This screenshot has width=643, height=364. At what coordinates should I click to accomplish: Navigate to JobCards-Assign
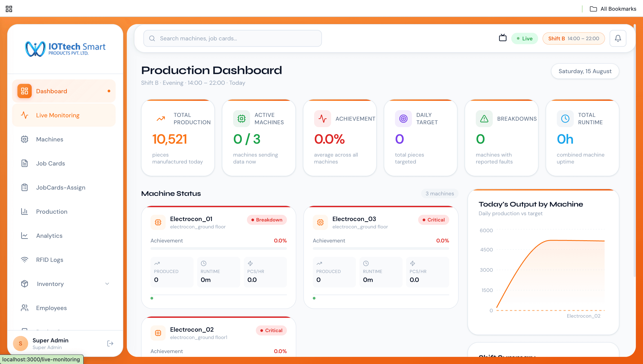[64, 188]
